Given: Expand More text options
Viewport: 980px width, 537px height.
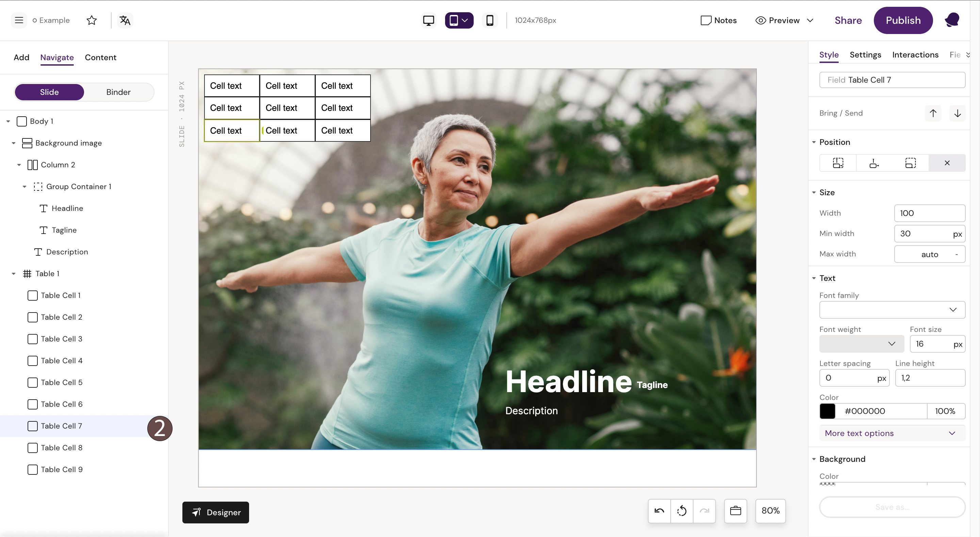Looking at the screenshot, I should click(x=892, y=433).
